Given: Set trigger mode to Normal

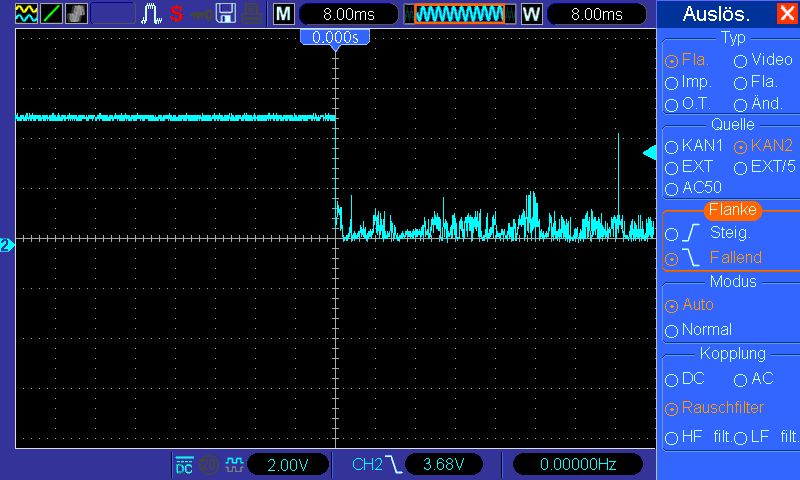Looking at the screenshot, I should point(672,330).
